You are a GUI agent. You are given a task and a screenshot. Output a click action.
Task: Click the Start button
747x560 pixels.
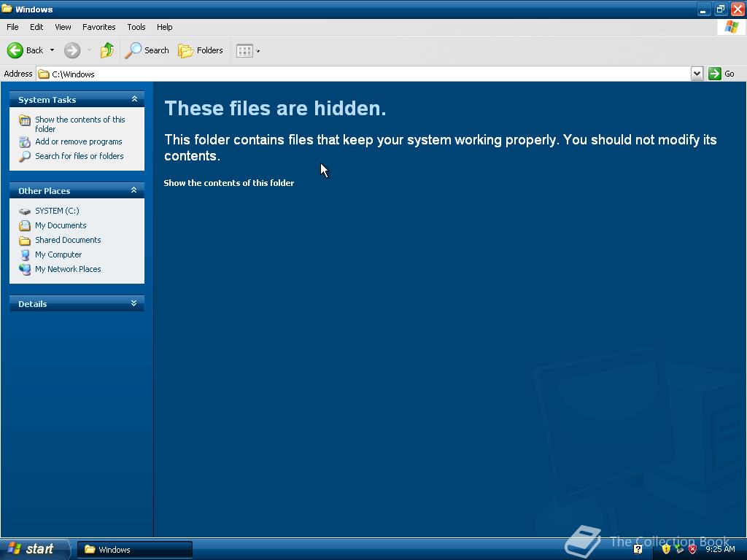(34, 548)
